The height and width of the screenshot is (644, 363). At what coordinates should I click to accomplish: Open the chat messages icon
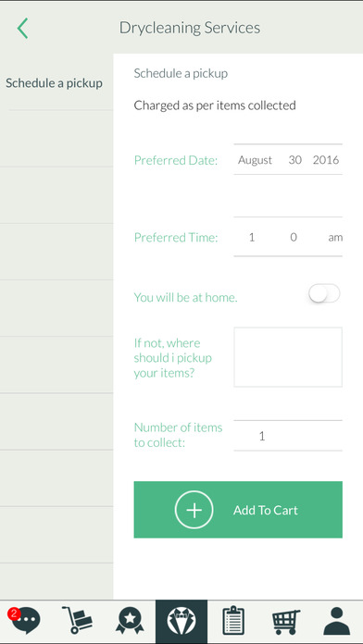(26, 620)
